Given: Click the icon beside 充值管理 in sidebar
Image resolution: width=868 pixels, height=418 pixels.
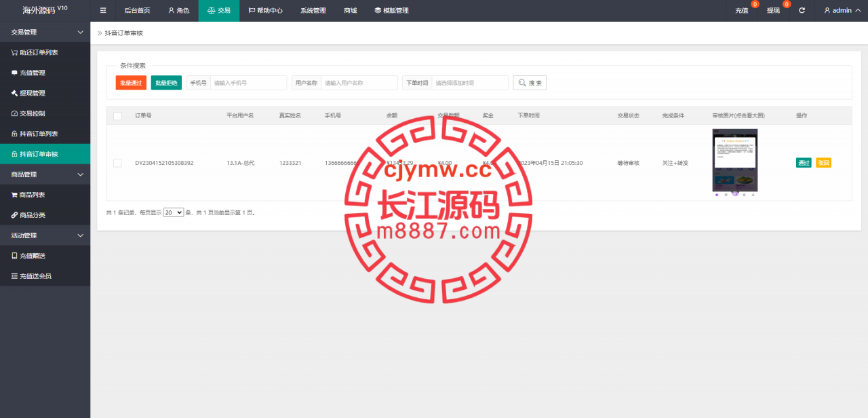Looking at the screenshot, I should (x=14, y=73).
